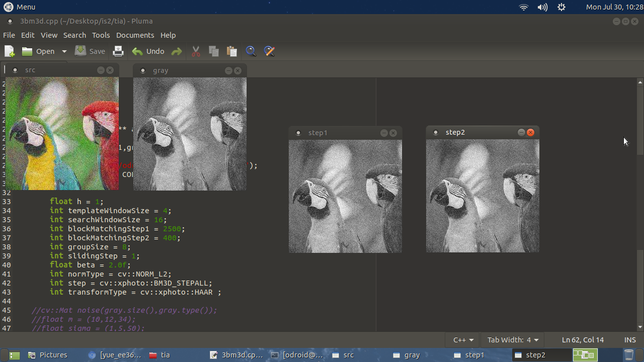The image size is (644, 362).
Task: Redo using the green forward arrow icon
Action: coord(177,51)
